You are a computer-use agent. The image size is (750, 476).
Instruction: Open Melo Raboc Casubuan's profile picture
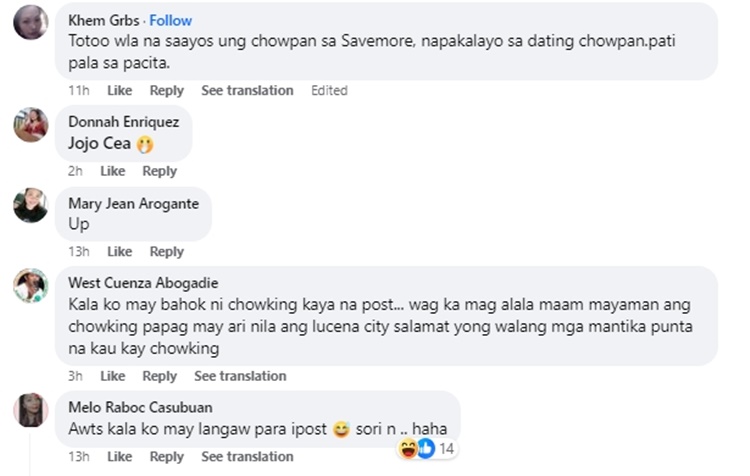tap(31, 410)
